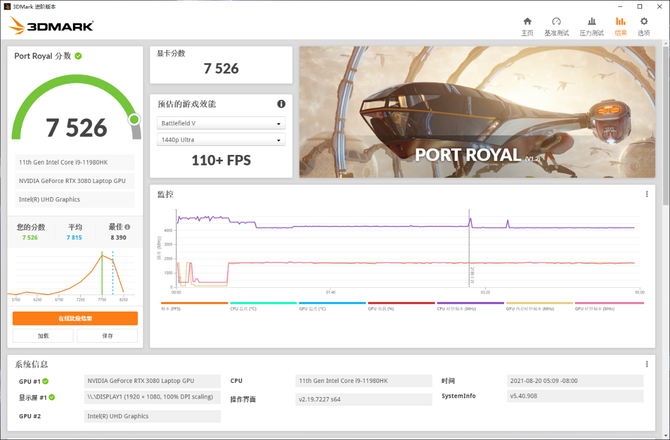Image resolution: width=670 pixels, height=440 pixels.
Task: Click the info icon in estimated game performance
Action: point(281,104)
